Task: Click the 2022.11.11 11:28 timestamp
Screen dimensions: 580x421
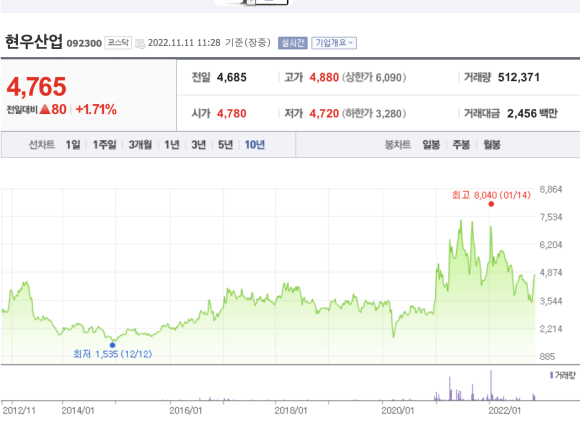Action: click(184, 43)
